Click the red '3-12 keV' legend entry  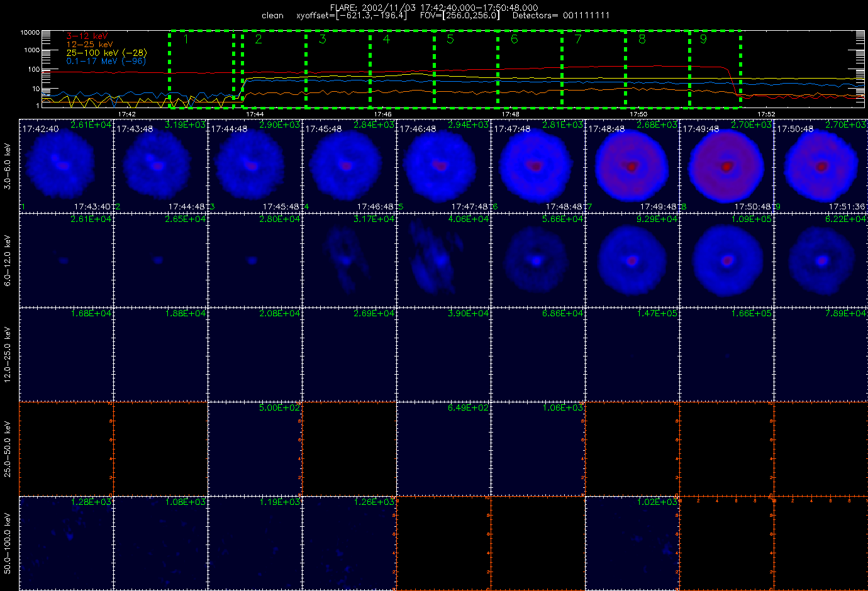pyautogui.click(x=87, y=36)
